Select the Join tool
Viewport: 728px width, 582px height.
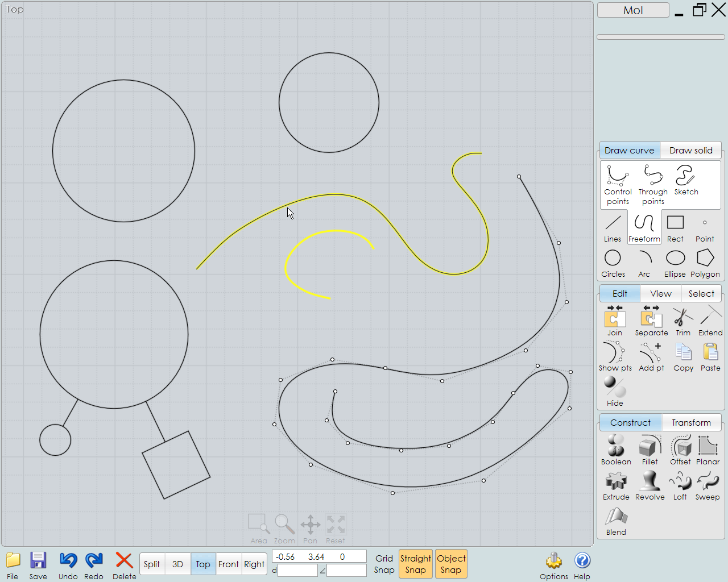point(614,320)
